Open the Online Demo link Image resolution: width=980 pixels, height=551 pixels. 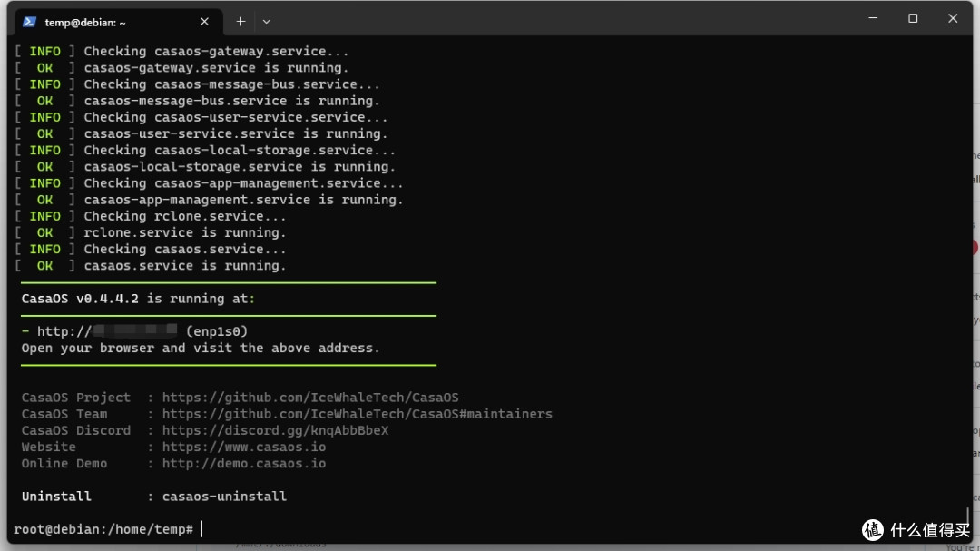point(243,463)
